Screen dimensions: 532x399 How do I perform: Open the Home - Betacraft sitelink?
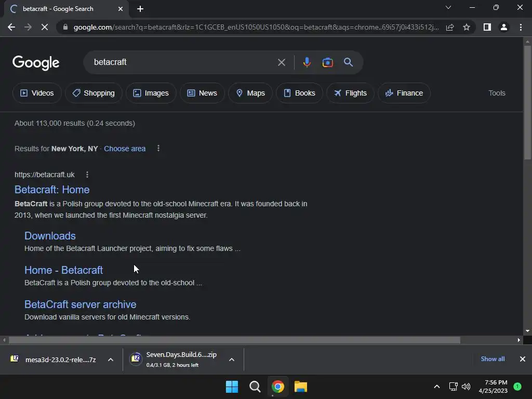point(63,270)
